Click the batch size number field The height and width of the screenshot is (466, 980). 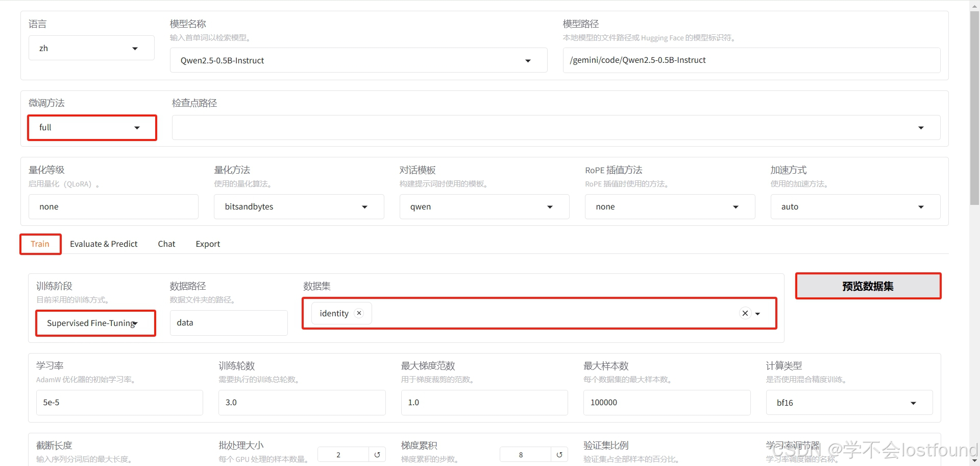point(343,455)
